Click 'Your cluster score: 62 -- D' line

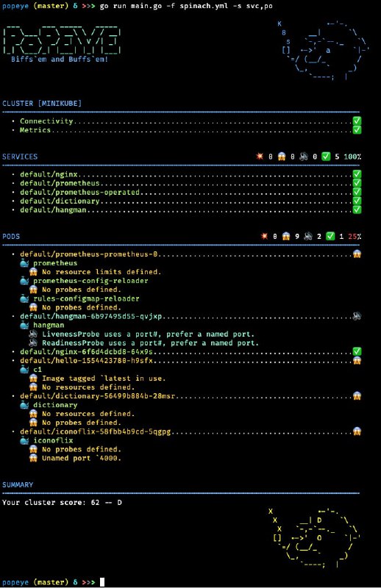tap(62, 502)
